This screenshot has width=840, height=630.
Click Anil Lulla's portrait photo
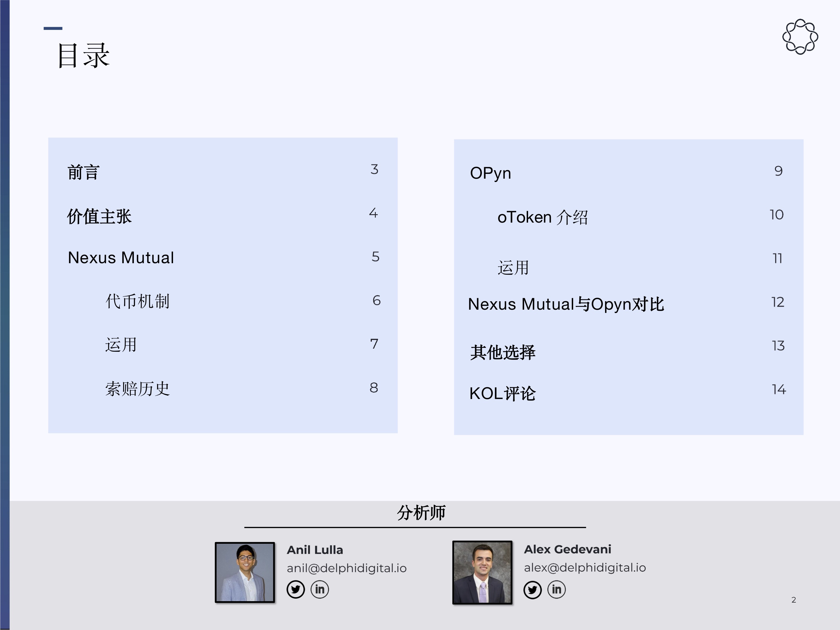pyautogui.click(x=245, y=572)
